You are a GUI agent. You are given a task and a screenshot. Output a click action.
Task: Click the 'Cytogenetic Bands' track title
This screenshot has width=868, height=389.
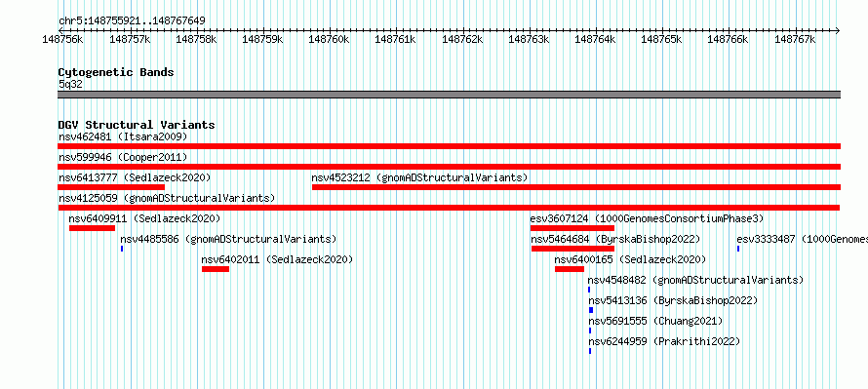[116, 72]
